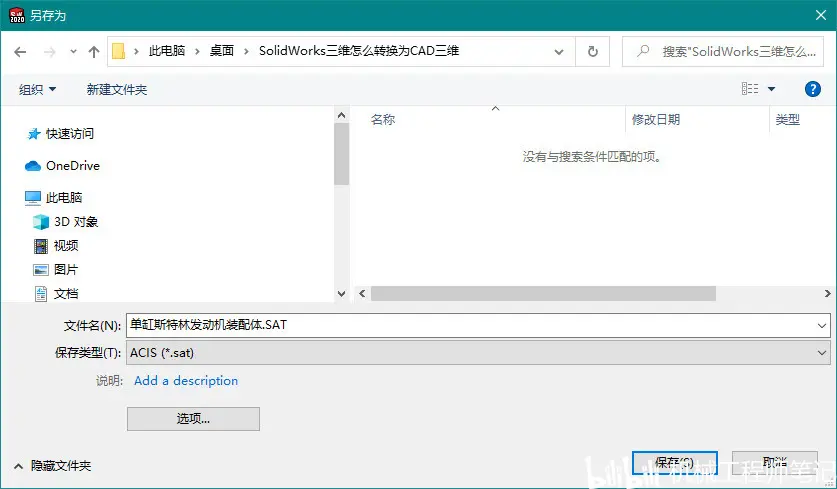The height and width of the screenshot is (489, 837).
Task: Click the search magnifier icon
Action: (643, 51)
